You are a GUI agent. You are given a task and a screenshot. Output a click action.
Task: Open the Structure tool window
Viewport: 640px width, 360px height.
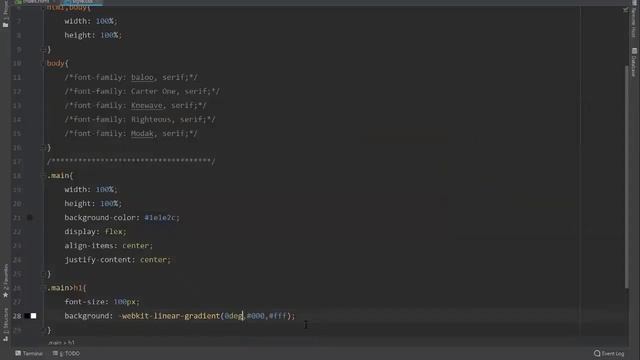pyautogui.click(x=5, y=324)
